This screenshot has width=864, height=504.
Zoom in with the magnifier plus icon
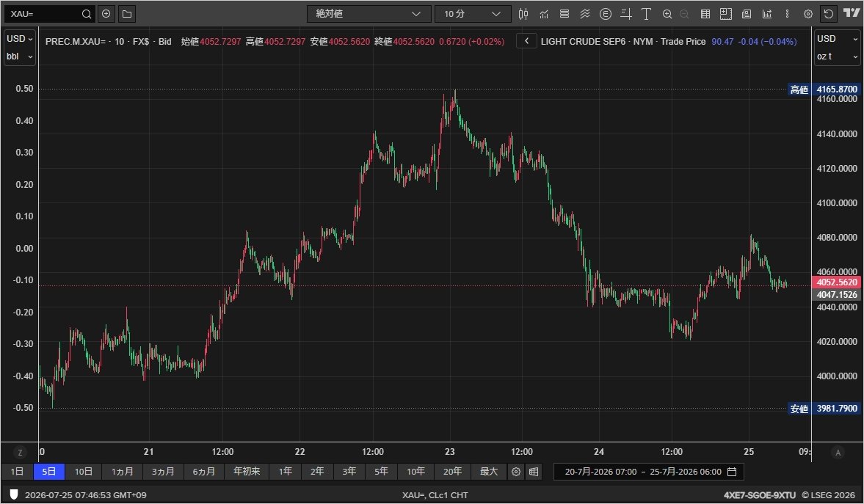(x=667, y=14)
